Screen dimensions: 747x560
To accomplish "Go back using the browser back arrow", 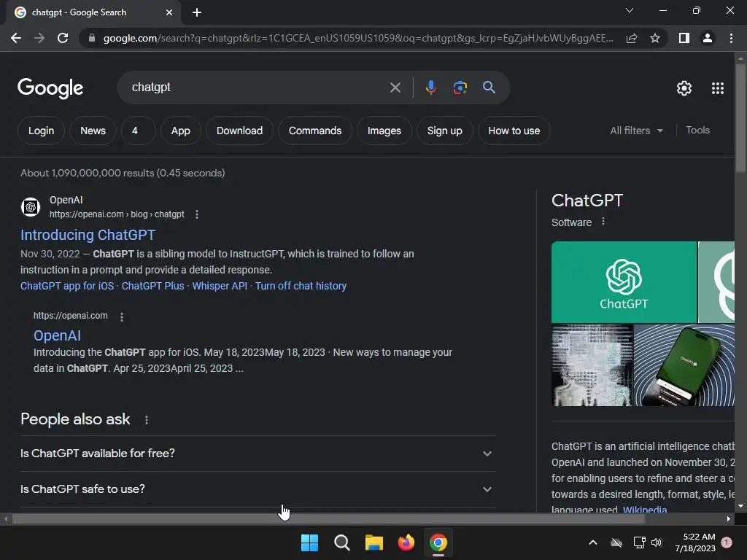I will (16, 38).
